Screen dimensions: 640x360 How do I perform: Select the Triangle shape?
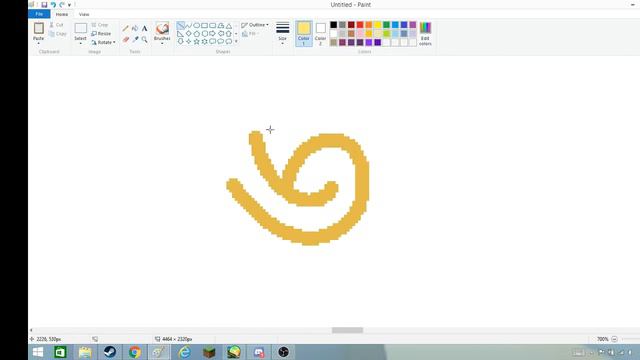point(229,26)
